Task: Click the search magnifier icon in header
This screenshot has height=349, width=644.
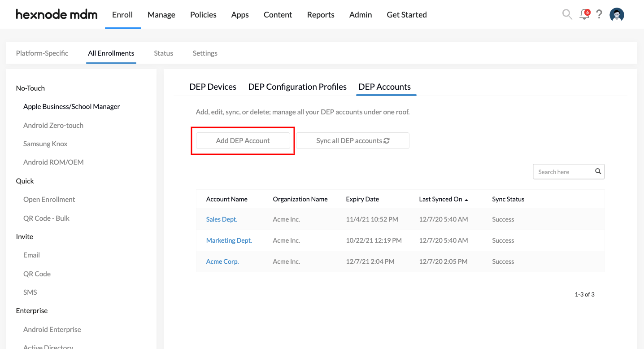Action: coord(567,14)
